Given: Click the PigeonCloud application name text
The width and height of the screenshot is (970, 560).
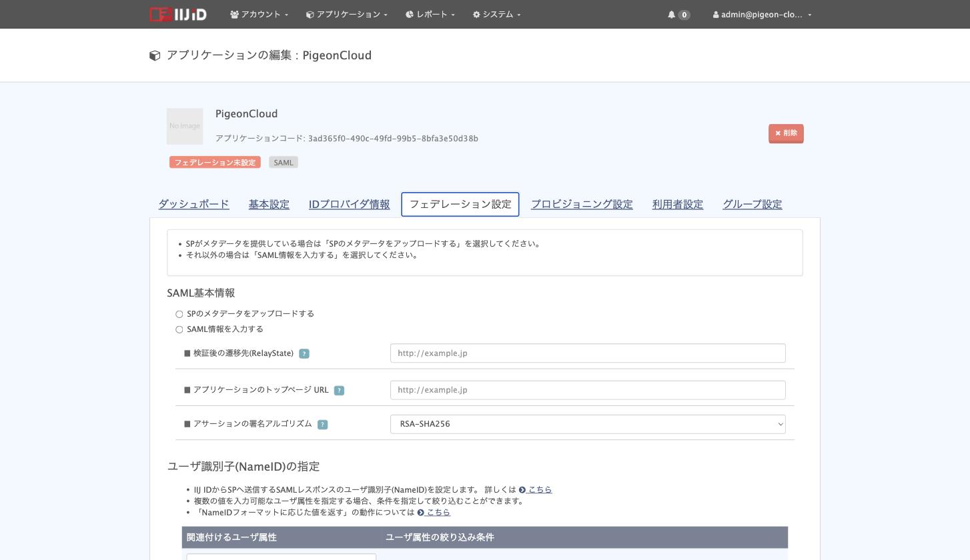Looking at the screenshot, I should [x=246, y=114].
